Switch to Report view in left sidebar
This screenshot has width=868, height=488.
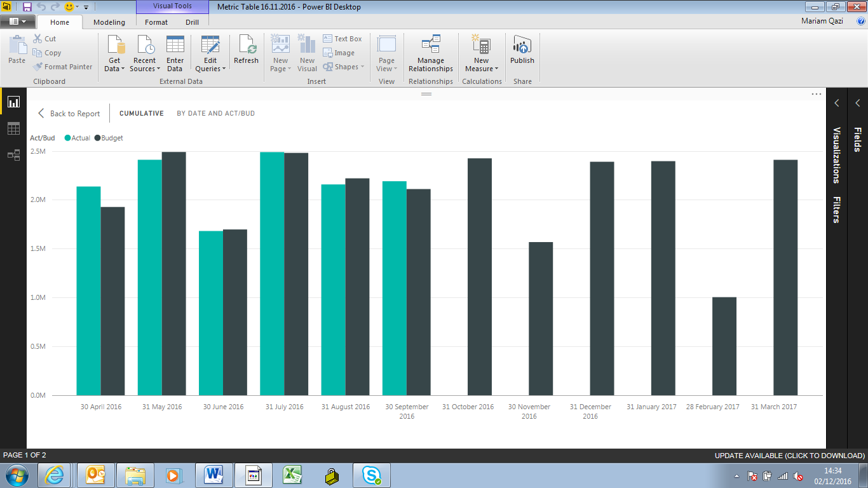click(13, 102)
